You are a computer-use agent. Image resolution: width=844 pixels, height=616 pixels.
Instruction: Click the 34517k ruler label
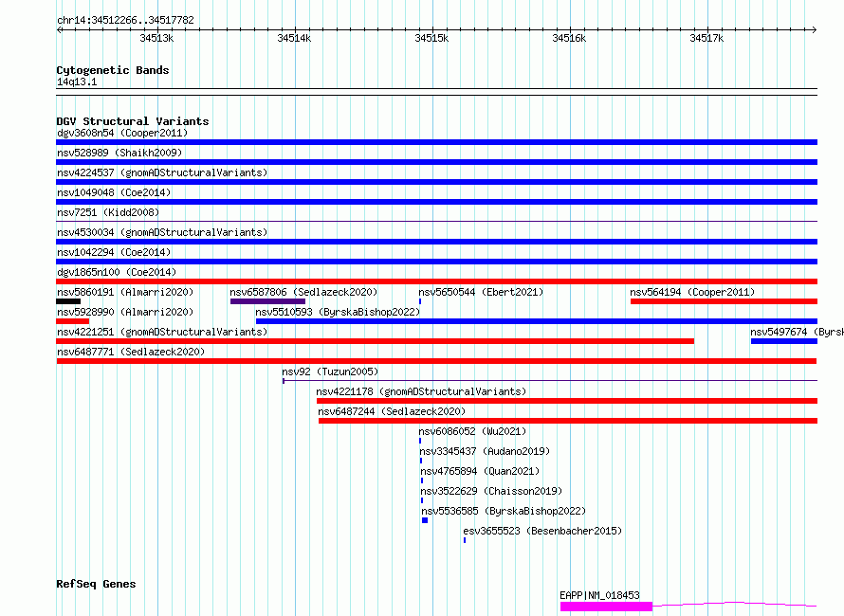coord(706,38)
